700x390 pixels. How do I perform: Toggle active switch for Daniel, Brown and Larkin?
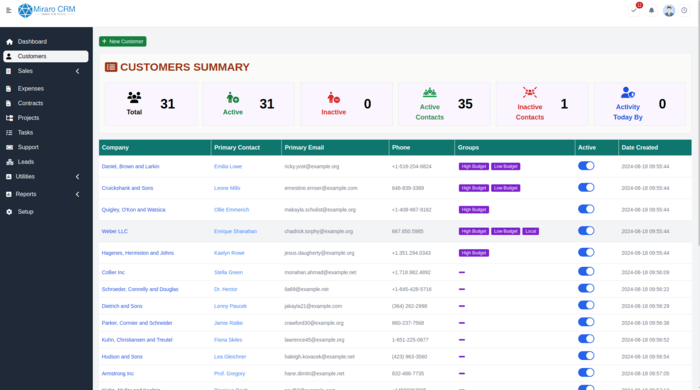tap(586, 166)
